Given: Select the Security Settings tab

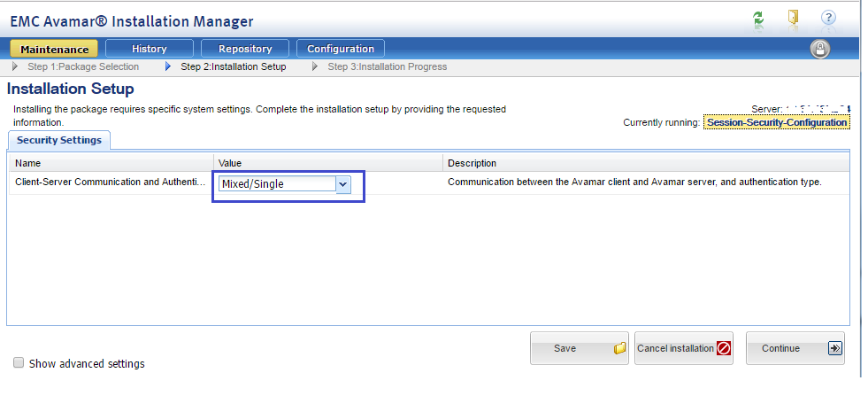Looking at the screenshot, I should (x=58, y=140).
